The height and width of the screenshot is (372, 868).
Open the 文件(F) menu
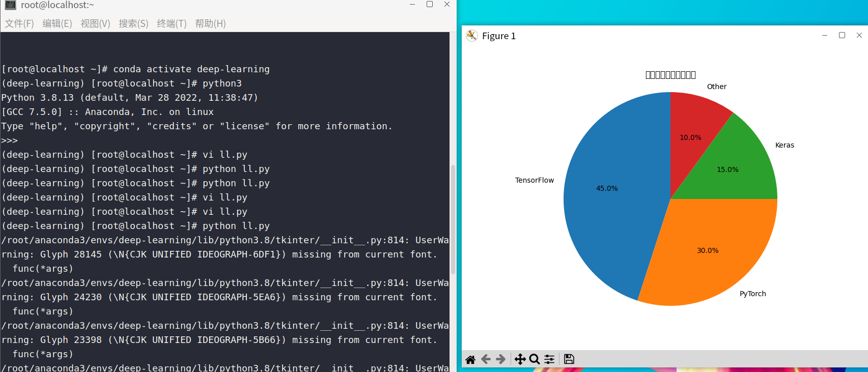[x=19, y=23]
